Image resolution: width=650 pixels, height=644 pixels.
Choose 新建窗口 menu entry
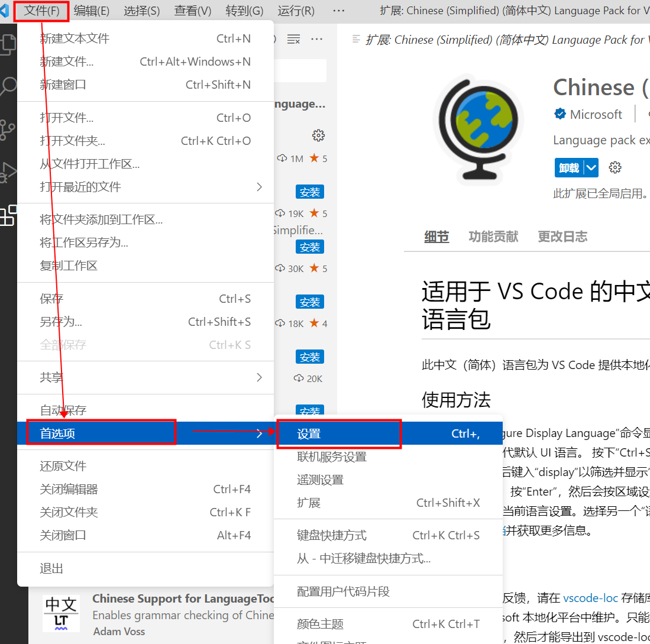[145, 85]
